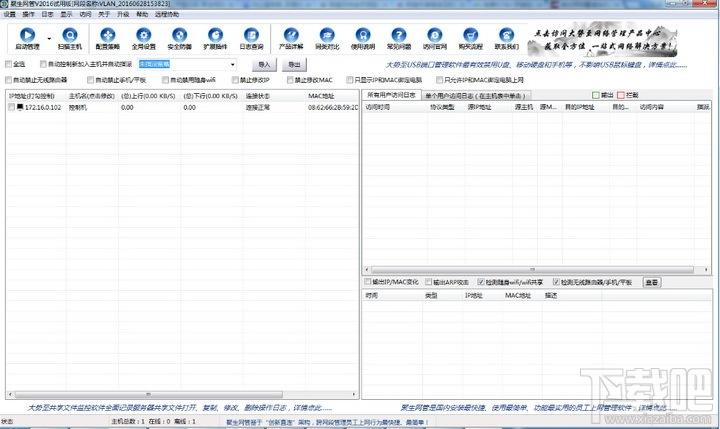Click MAC address 08:62:66:2B:59:2C cell
Screen dimensions: 720x429
333,107
